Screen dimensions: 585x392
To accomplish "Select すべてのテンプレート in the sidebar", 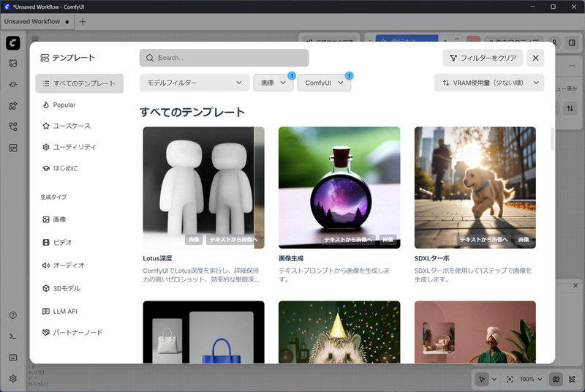I will (80, 83).
